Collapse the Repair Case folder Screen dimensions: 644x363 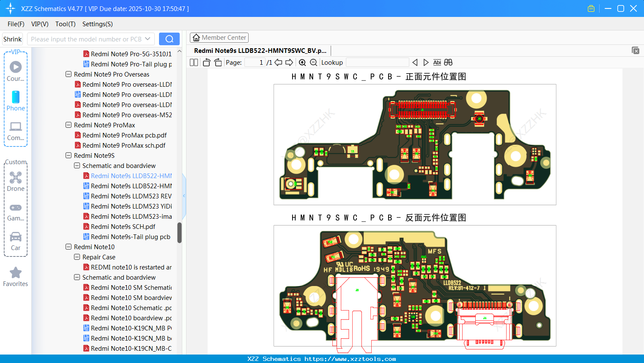(77, 257)
